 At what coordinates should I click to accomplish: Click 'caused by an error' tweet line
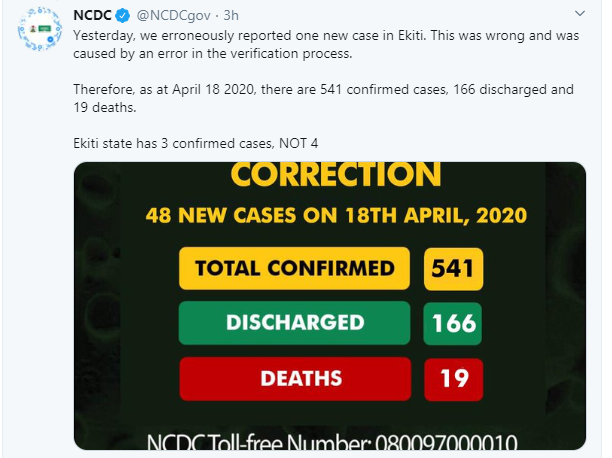213,53
